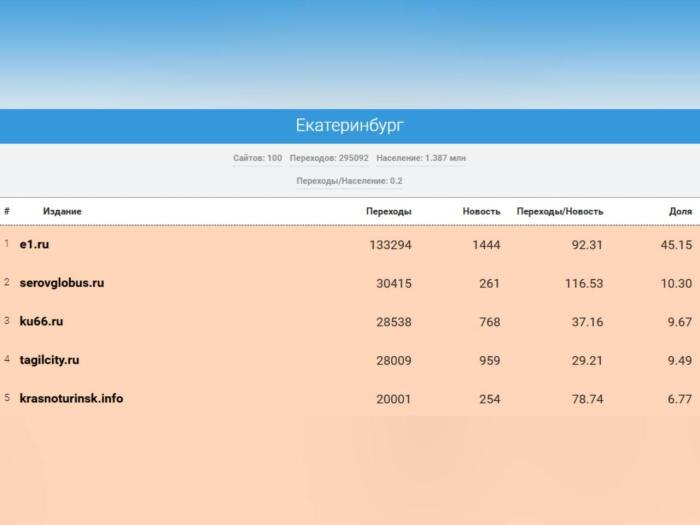Click the Сайтов: 100 statistic
This screenshot has height=525, width=700.
(258, 158)
